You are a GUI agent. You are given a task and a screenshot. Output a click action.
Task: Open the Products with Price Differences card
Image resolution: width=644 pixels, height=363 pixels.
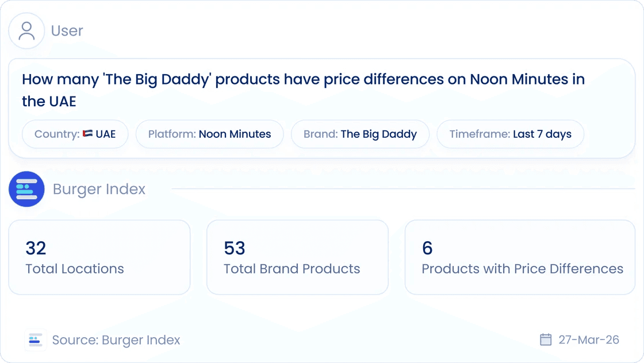(x=520, y=257)
